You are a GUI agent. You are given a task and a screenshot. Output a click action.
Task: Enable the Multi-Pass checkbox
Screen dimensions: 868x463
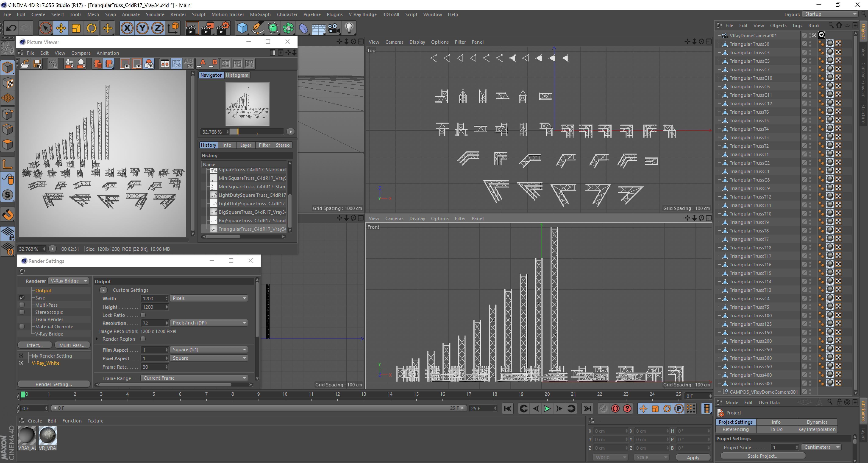[22, 305]
